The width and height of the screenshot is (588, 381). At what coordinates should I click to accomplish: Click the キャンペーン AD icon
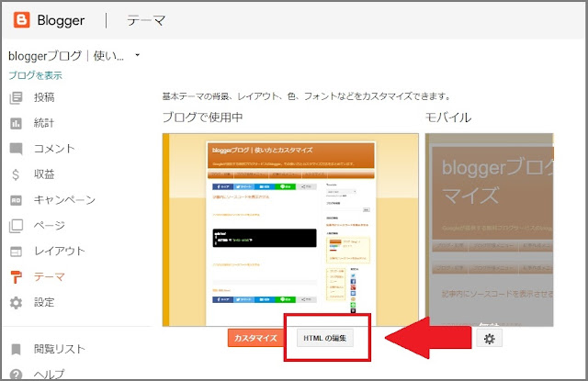[x=16, y=200]
